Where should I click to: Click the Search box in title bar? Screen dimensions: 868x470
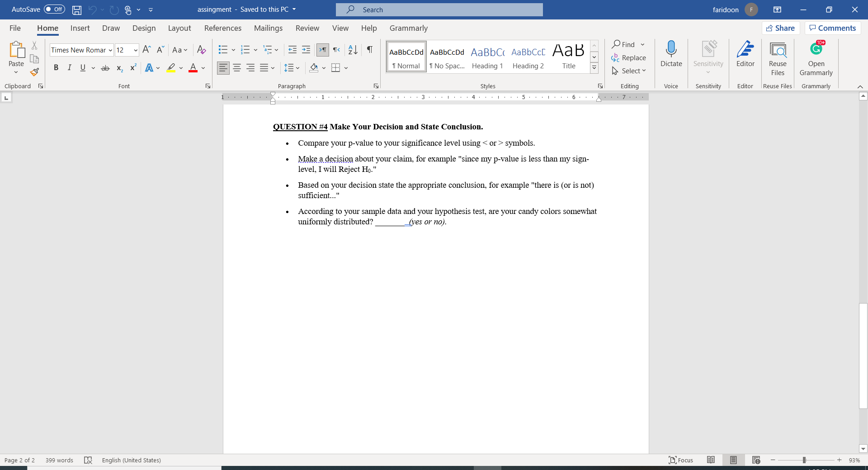pos(439,9)
